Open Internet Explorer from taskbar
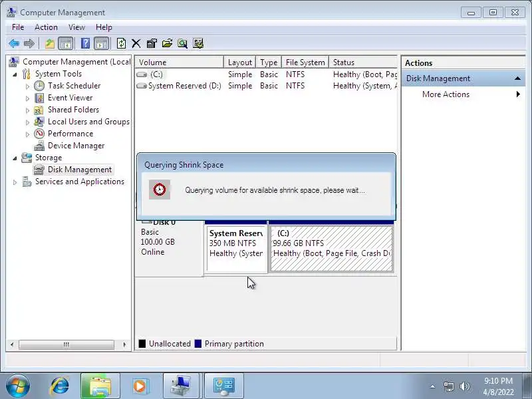The image size is (532, 399). pos(60,386)
